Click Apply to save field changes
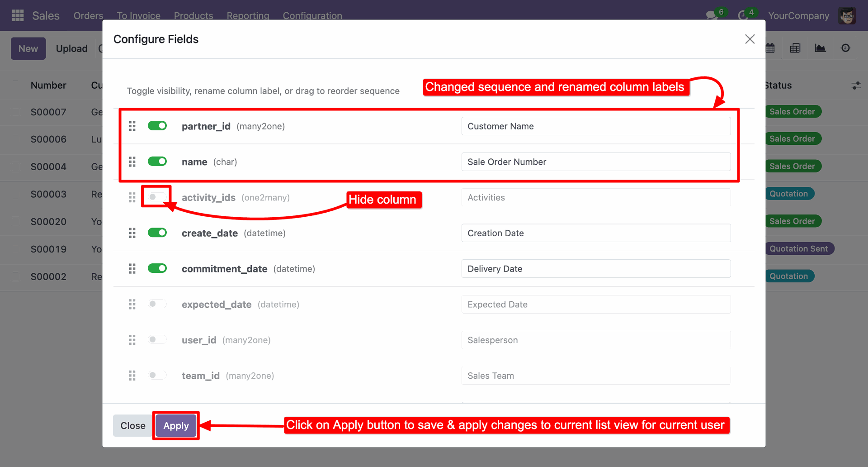Screen dimensions: 868x467 point(176,426)
